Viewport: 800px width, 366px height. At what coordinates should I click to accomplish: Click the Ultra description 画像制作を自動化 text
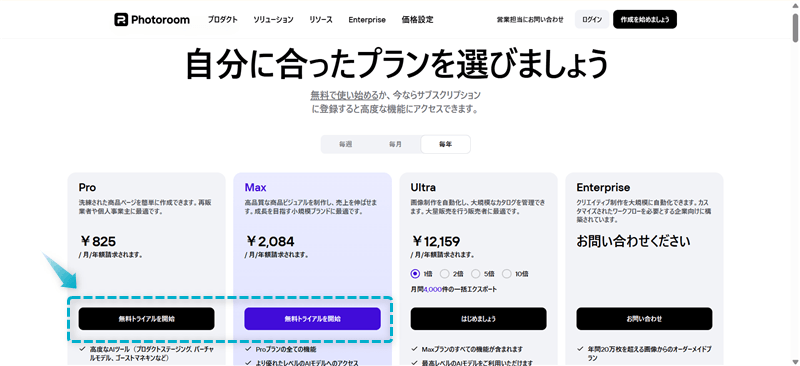[478, 207]
